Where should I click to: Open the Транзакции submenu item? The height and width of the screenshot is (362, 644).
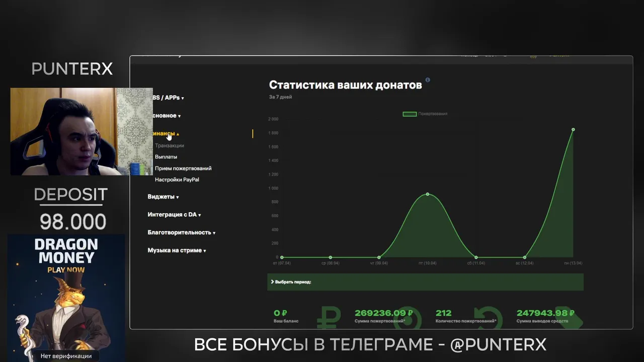coord(170,145)
